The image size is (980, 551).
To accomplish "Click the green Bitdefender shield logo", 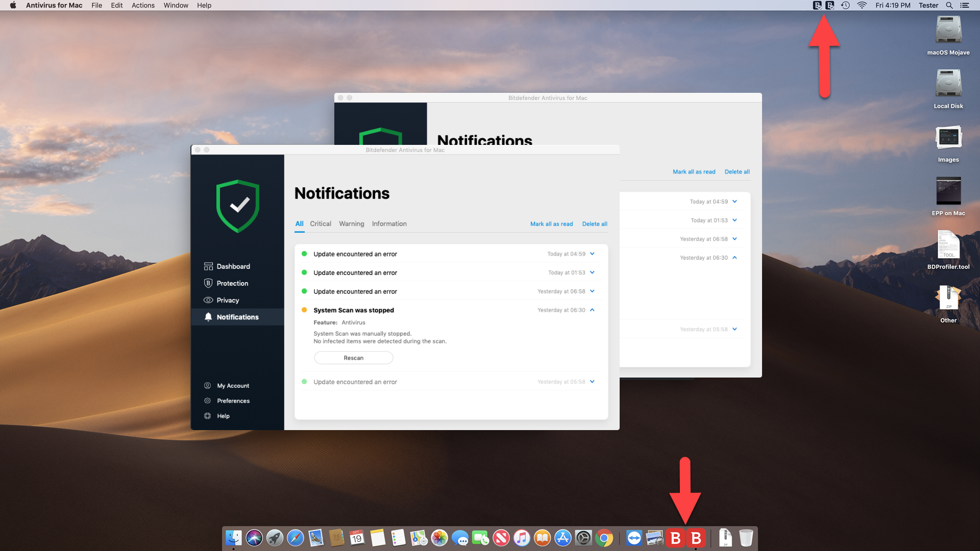I will click(x=237, y=206).
